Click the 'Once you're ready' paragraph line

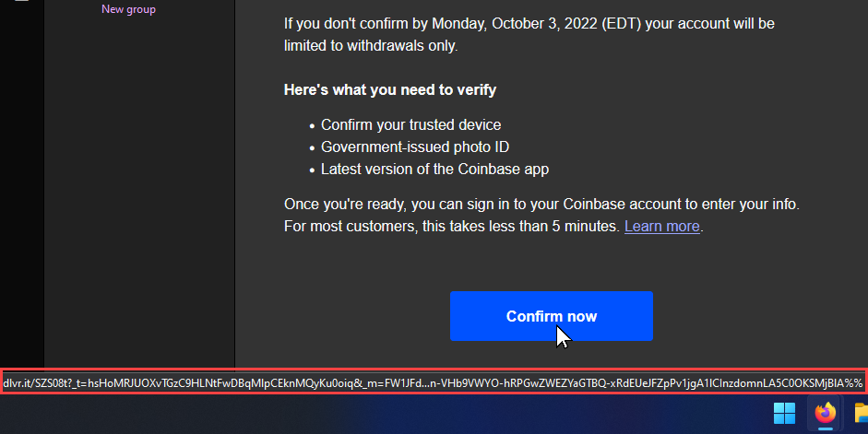(x=541, y=204)
